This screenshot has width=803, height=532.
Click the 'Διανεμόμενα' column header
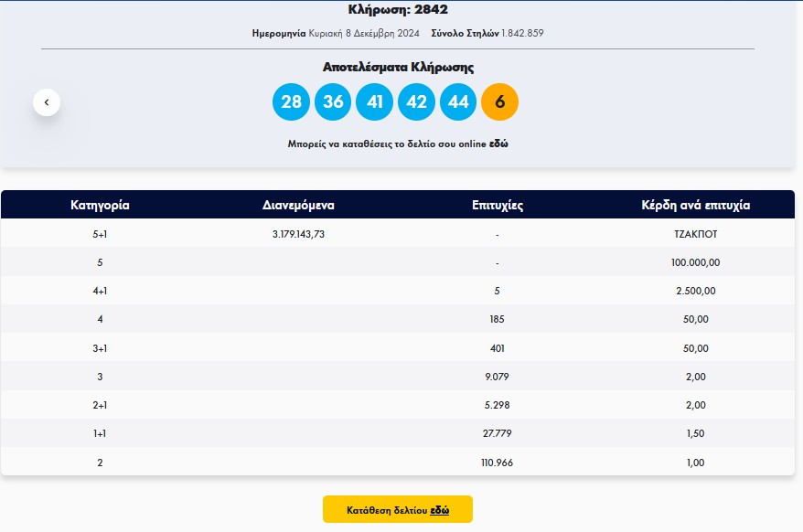click(x=298, y=206)
